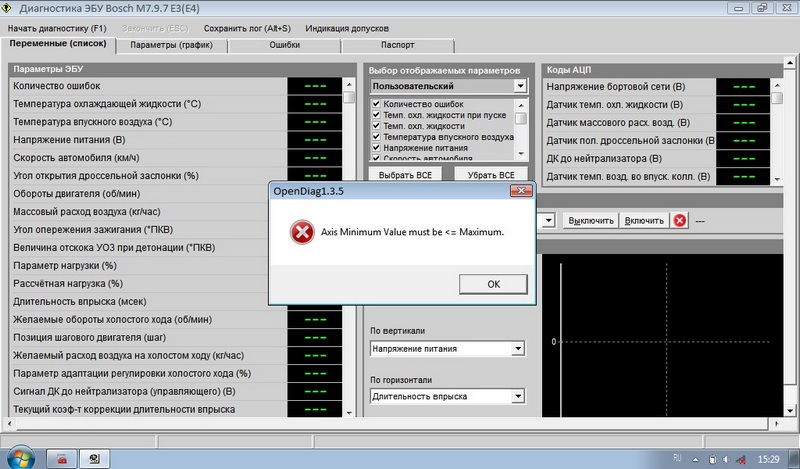Open the Ошибки tab
The height and width of the screenshot is (469, 800).
285,45
